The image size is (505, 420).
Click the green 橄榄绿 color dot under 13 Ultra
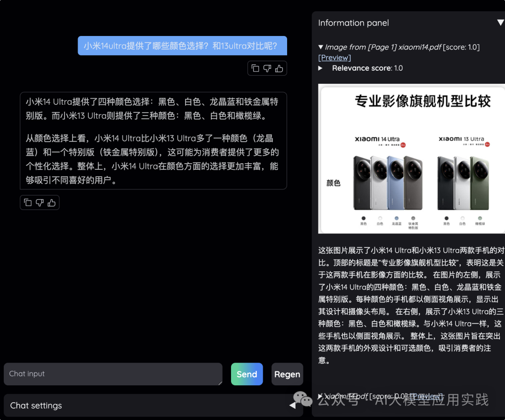(480, 218)
